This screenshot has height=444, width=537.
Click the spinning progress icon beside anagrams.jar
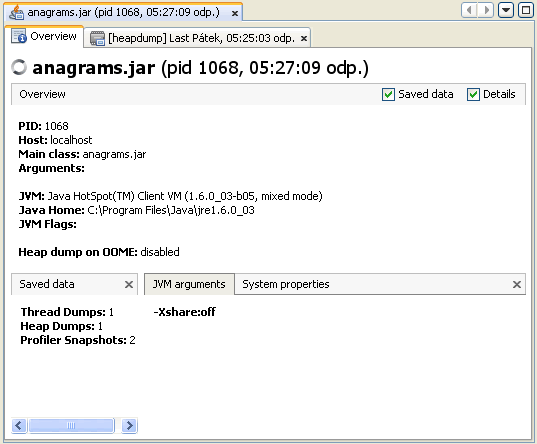click(x=19, y=67)
